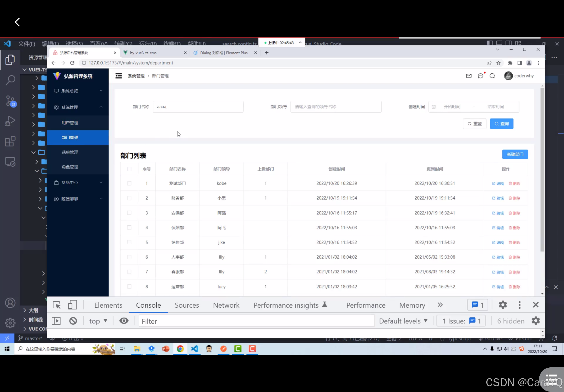Check the row for 运营部
The width and height of the screenshot is (564, 392).
click(x=129, y=287)
